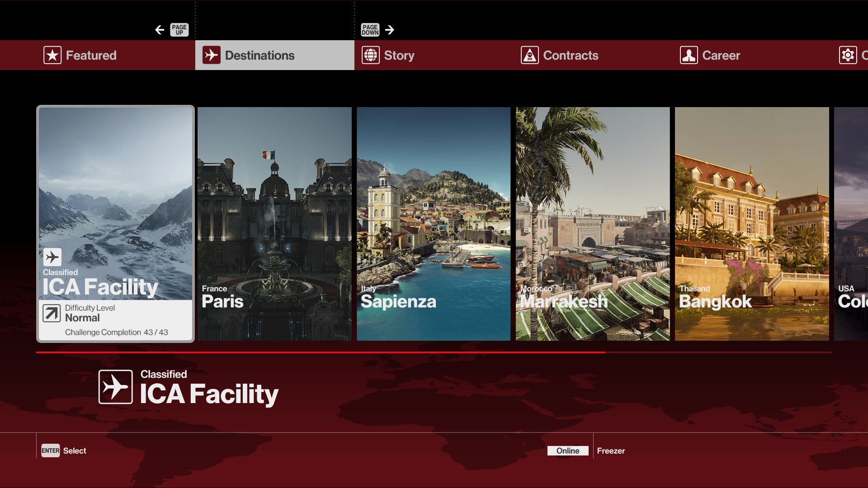Click the difficulty level arrow icon

(52, 313)
